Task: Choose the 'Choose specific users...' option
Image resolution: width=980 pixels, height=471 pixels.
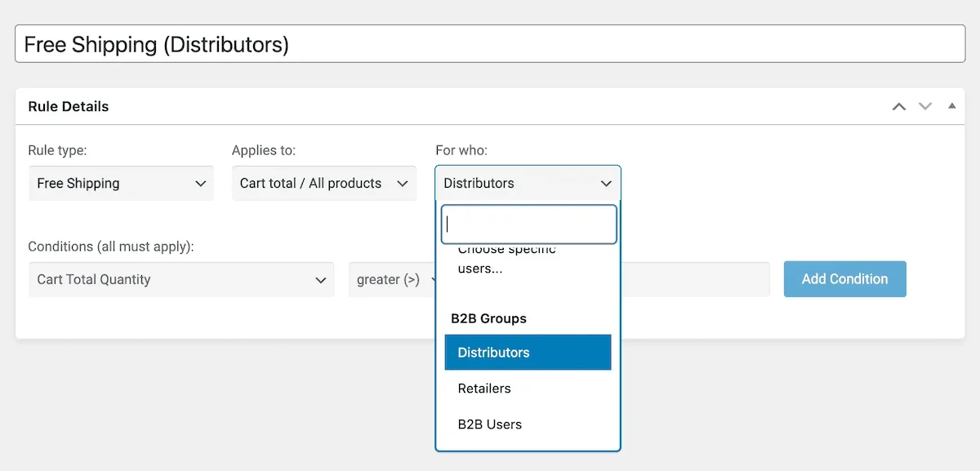Action: point(505,258)
